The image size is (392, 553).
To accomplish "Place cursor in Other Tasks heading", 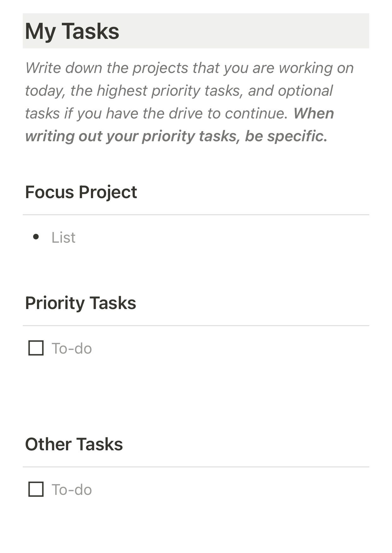I will pos(74,444).
